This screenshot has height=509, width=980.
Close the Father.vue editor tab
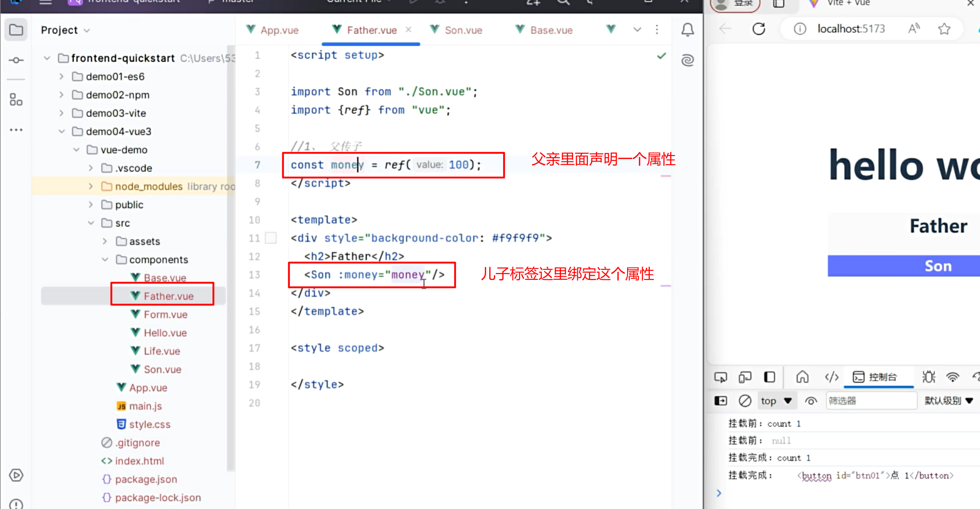pyautogui.click(x=408, y=30)
